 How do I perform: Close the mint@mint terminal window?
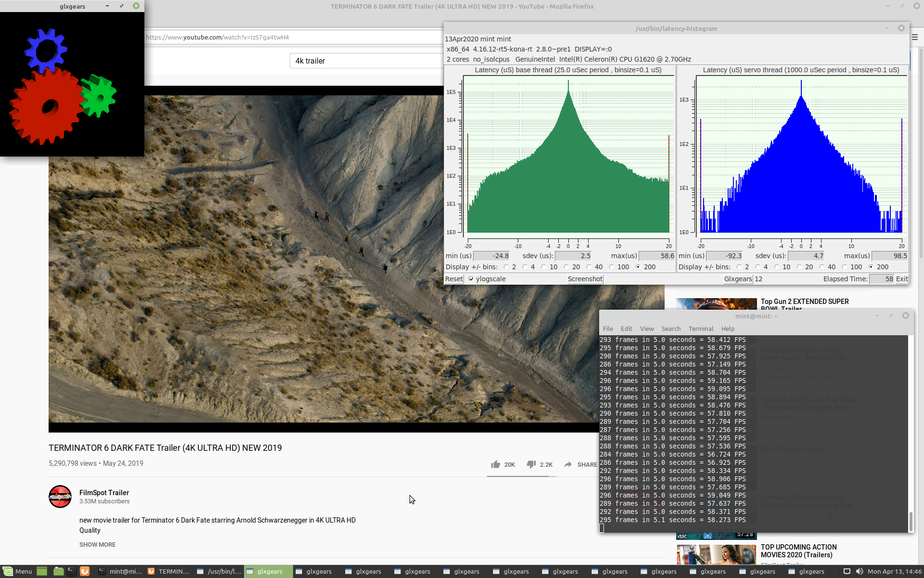click(906, 315)
